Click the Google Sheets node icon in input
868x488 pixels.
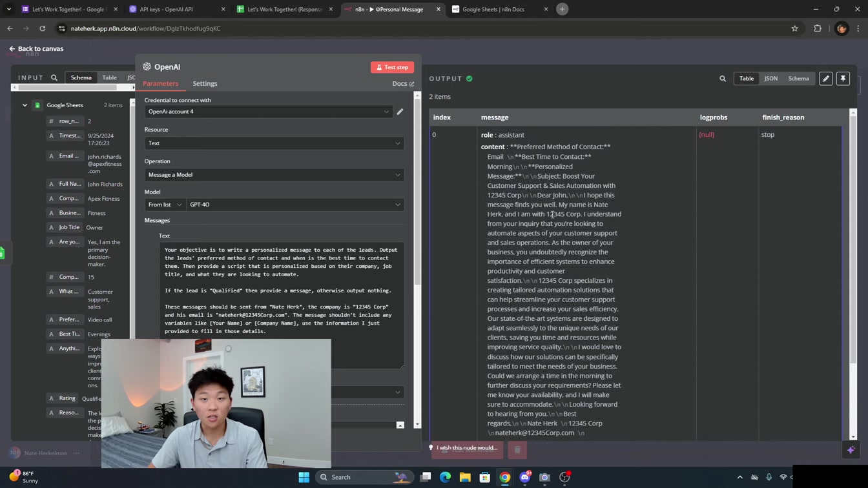(x=37, y=105)
